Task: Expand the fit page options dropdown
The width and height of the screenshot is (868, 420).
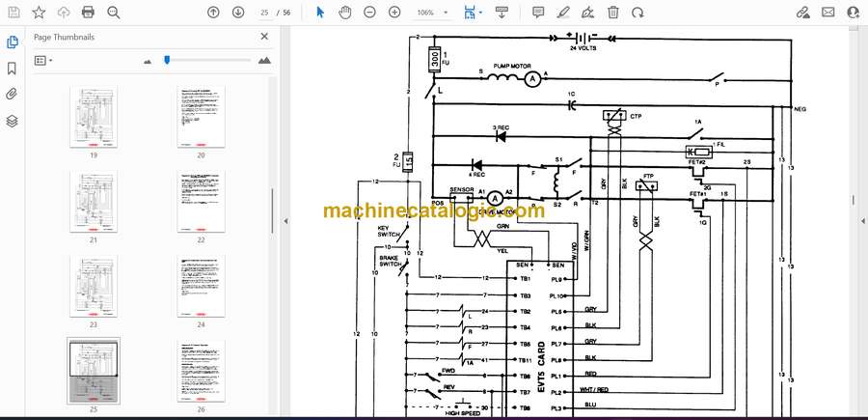Action: click(473, 13)
